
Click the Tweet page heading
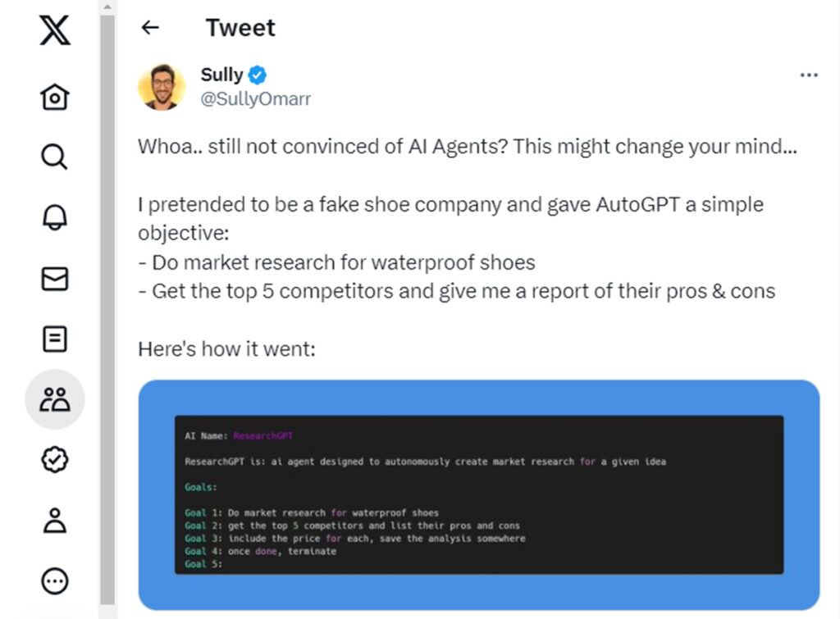(240, 27)
